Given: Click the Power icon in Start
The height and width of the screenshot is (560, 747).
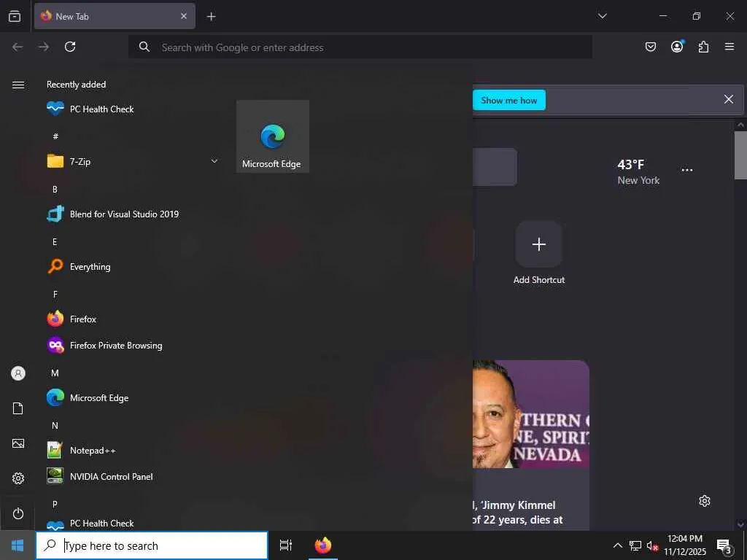Looking at the screenshot, I should tap(18, 513).
